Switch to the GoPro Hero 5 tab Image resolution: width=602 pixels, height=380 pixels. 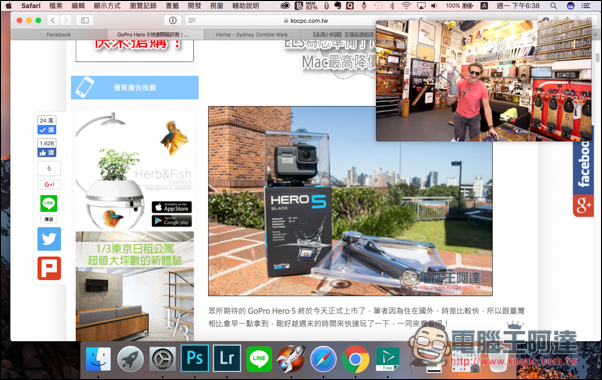[155, 35]
